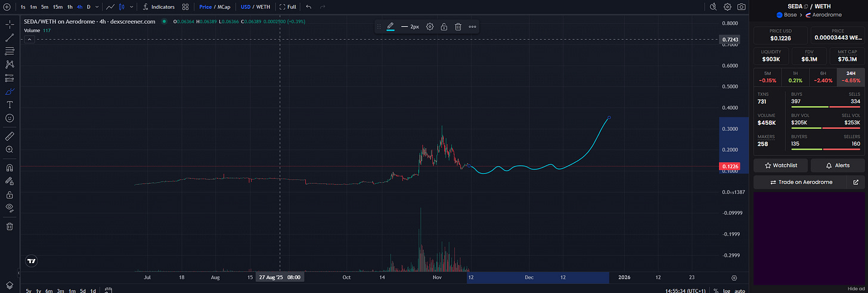Viewport: 868px width, 293px height.
Task: Enter Full screen chart mode
Action: click(x=287, y=7)
